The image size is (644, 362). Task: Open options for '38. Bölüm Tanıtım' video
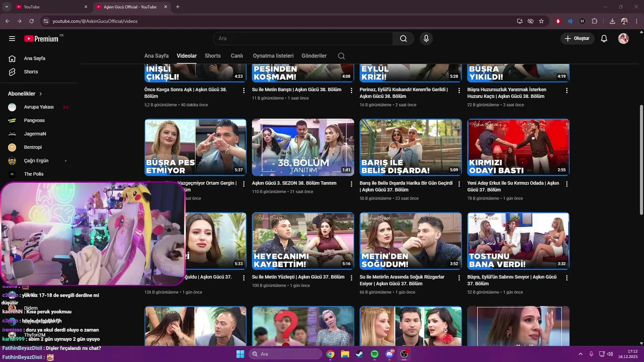click(x=352, y=184)
